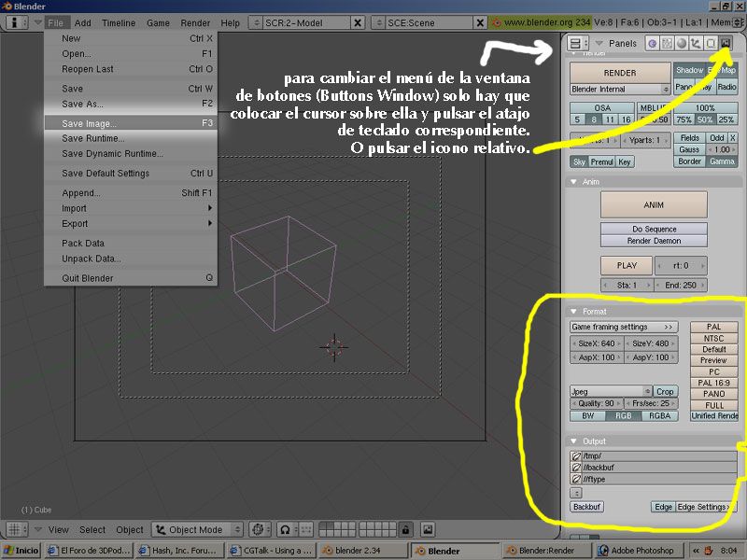The width and height of the screenshot is (747, 560).
Task: Choose Save Default Settings menu entry
Action: pyautogui.click(x=131, y=174)
